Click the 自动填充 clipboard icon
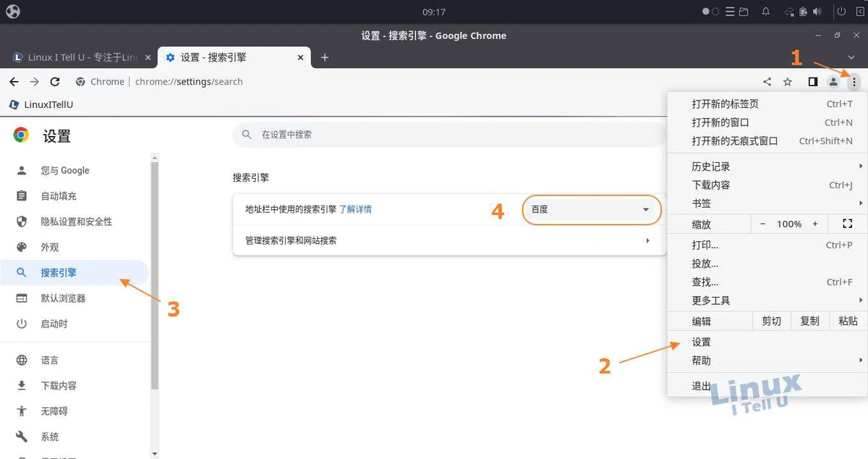 tap(22, 196)
